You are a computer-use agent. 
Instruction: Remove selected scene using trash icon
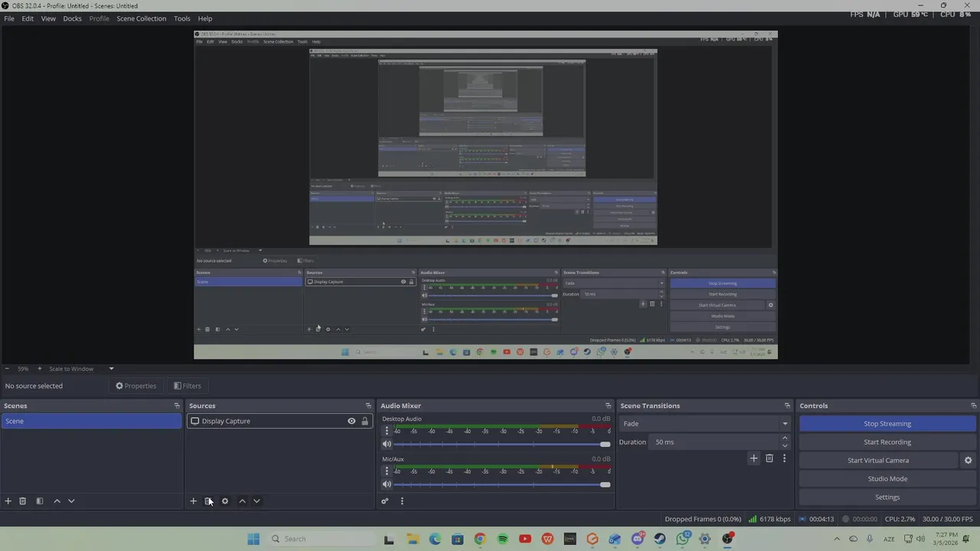[x=23, y=501]
